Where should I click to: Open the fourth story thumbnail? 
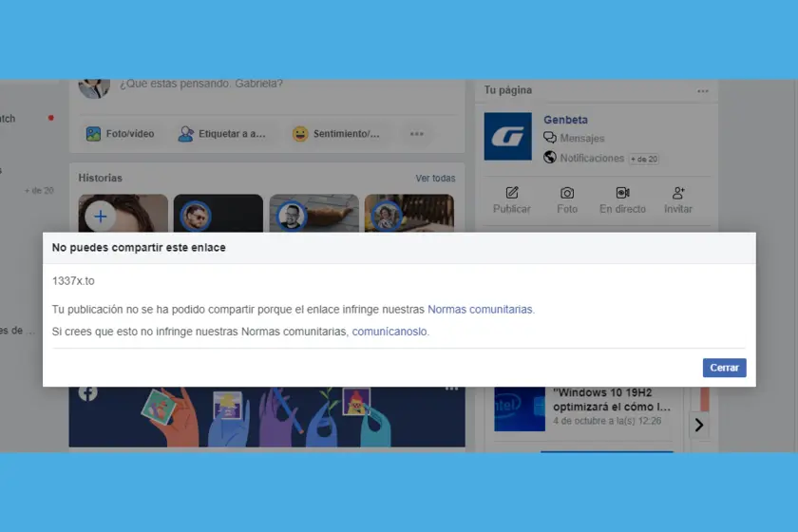(409, 214)
